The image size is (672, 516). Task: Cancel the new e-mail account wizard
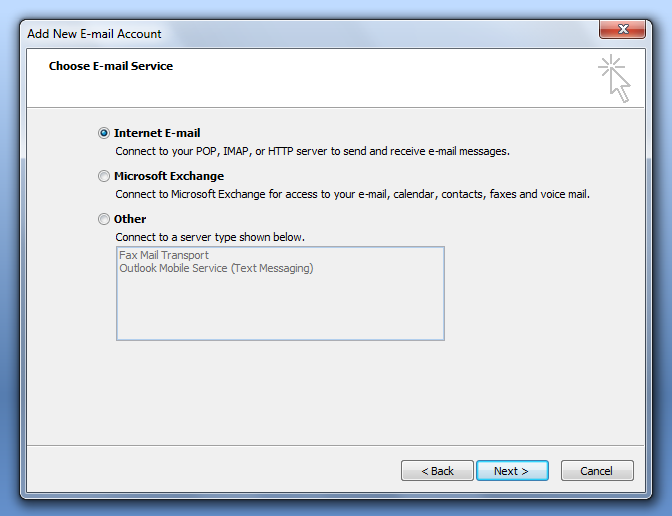click(597, 471)
